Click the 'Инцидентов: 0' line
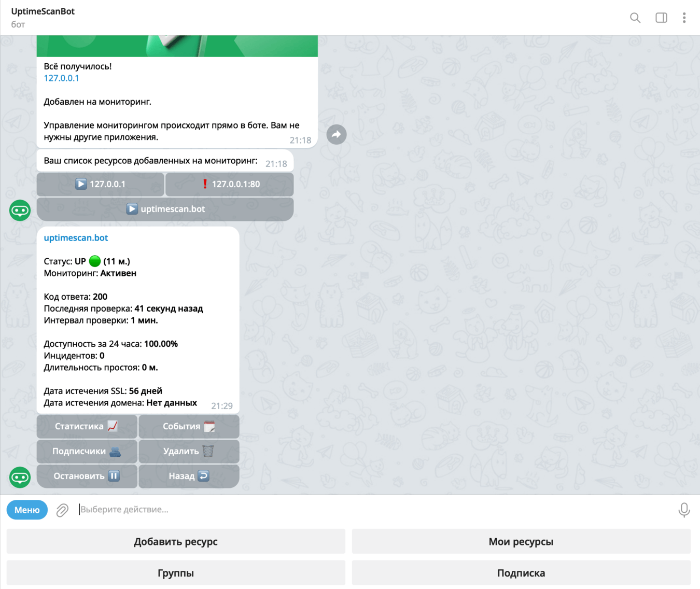Viewport: 700px width, 589px height. pyautogui.click(x=74, y=356)
